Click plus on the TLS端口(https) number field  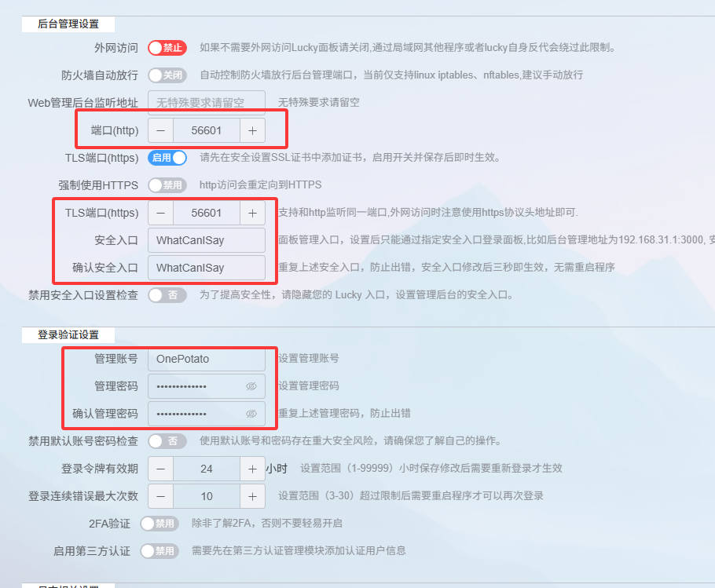252,213
